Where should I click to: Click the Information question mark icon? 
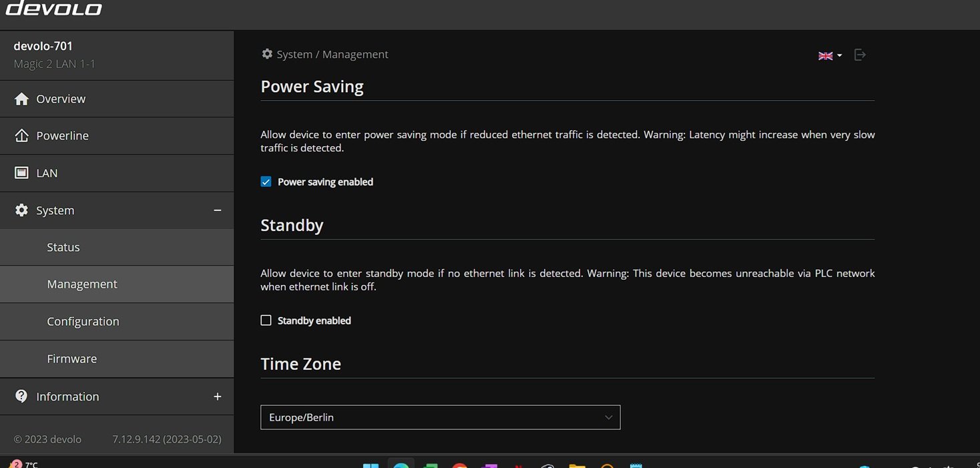point(21,396)
